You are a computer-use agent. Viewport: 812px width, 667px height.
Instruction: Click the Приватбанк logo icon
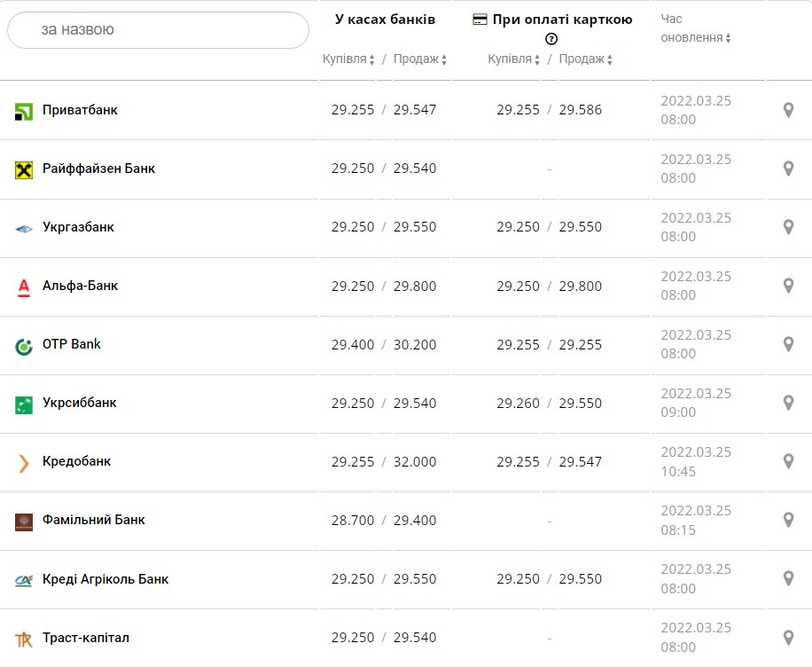[x=24, y=111]
